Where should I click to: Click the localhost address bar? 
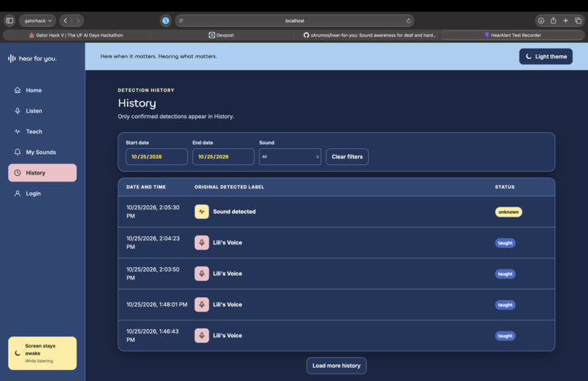coord(295,20)
